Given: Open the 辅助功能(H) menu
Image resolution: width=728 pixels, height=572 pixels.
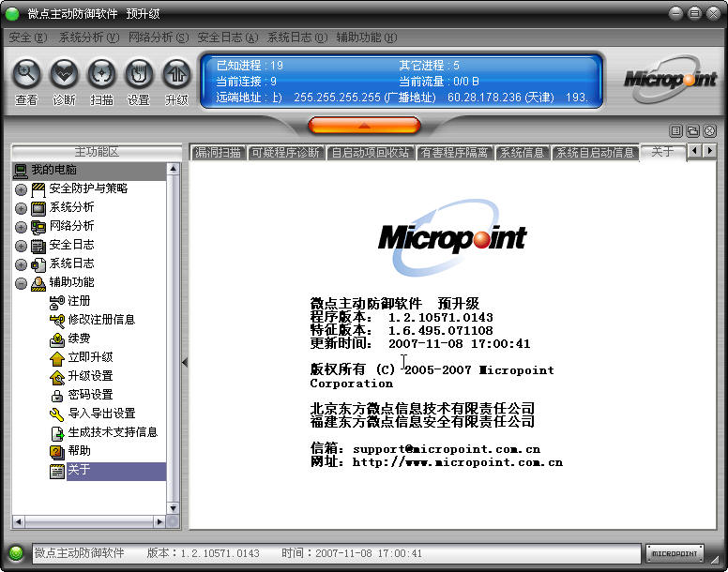Looking at the screenshot, I should coord(366,38).
